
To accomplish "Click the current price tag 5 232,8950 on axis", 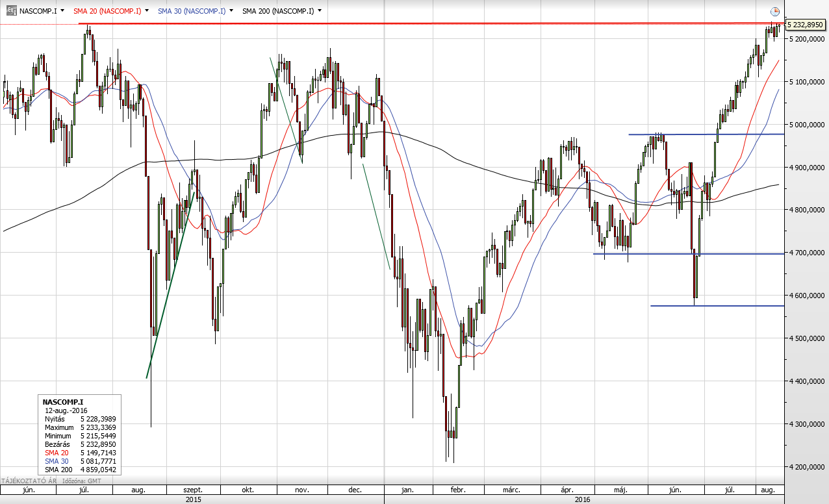I will (805, 25).
